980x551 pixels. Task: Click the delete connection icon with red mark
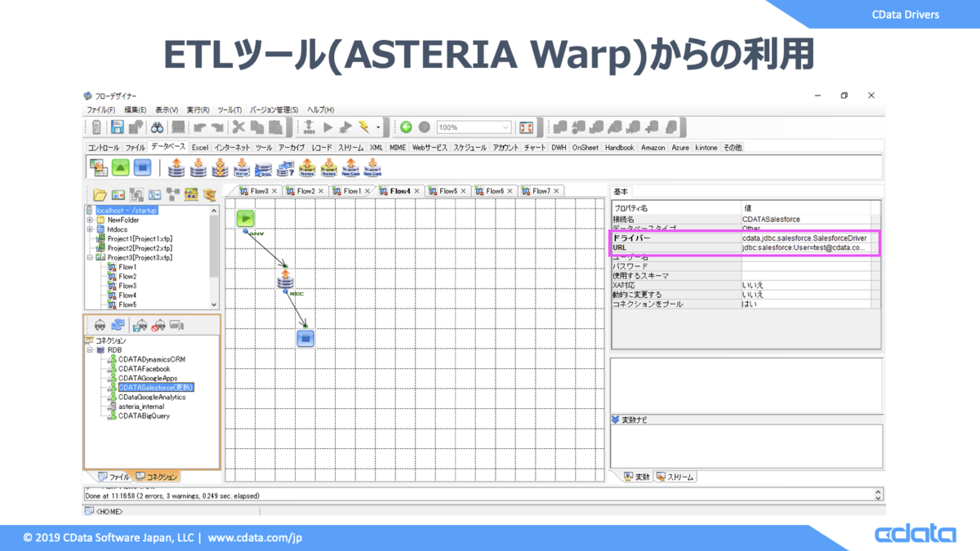158,325
